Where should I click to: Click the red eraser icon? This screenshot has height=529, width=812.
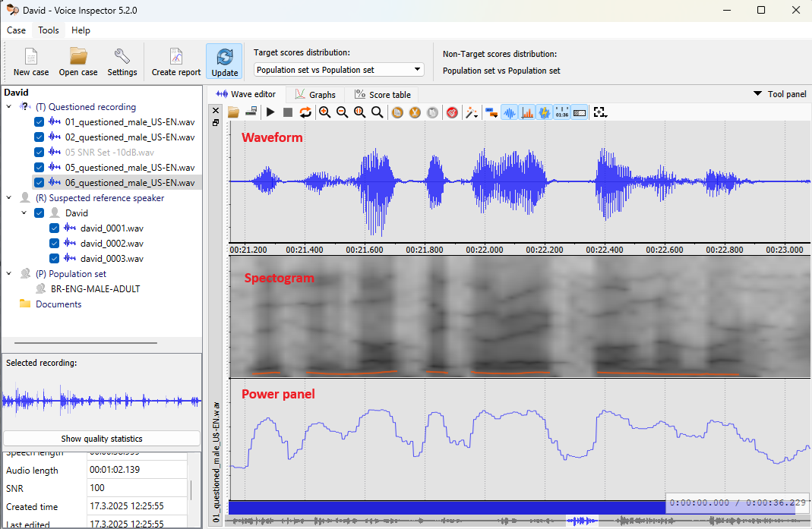click(x=452, y=112)
